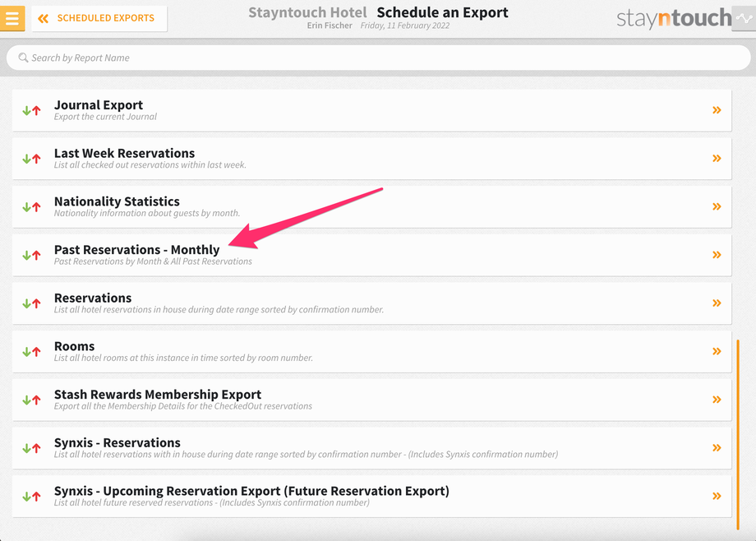Focus the Search by Report Name field
The width and height of the screenshot is (756, 541).
click(x=378, y=58)
